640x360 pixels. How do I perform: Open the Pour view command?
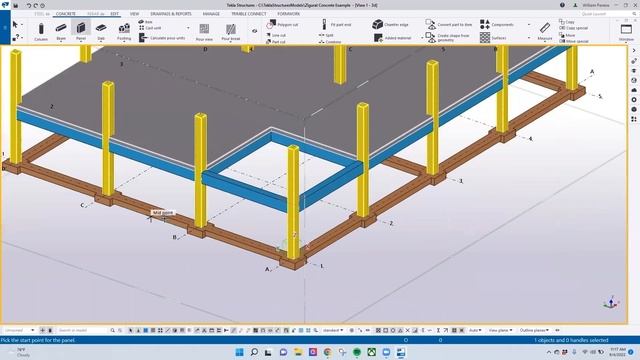[x=204, y=32]
